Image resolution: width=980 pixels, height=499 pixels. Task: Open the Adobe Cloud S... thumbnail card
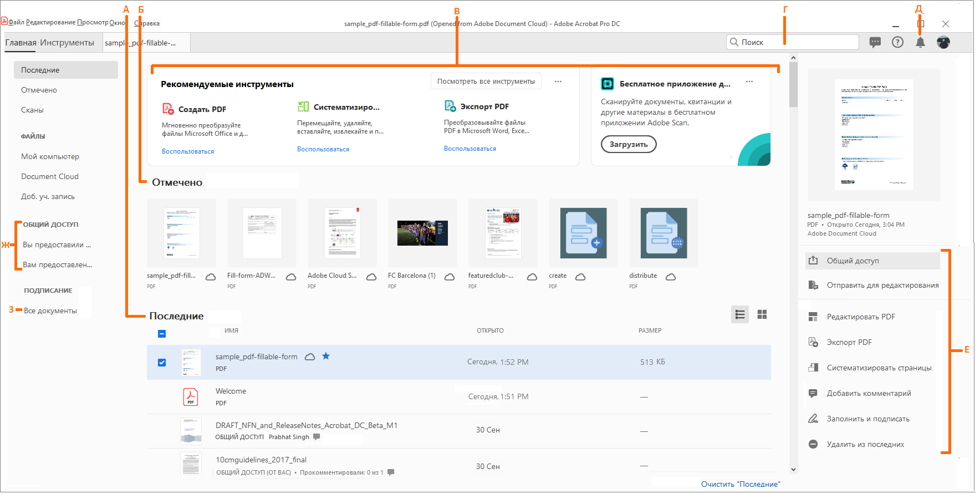click(342, 233)
